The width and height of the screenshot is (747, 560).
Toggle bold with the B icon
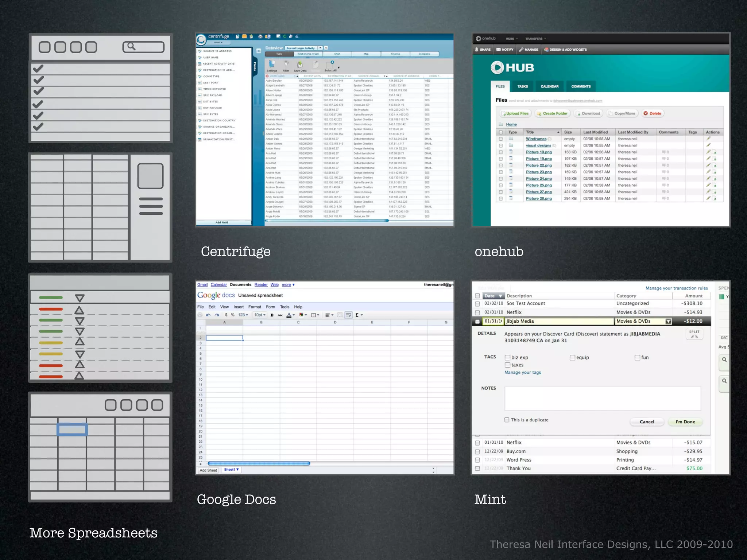pyautogui.click(x=272, y=315)
